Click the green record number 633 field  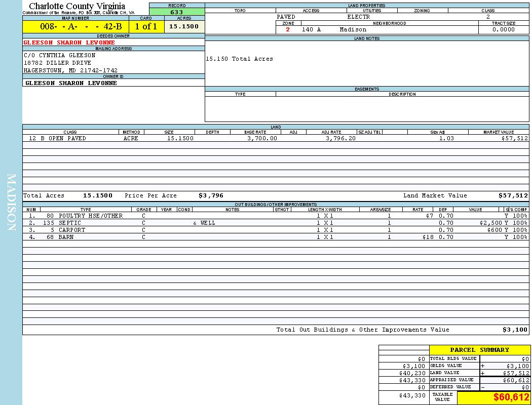[177, 12]
